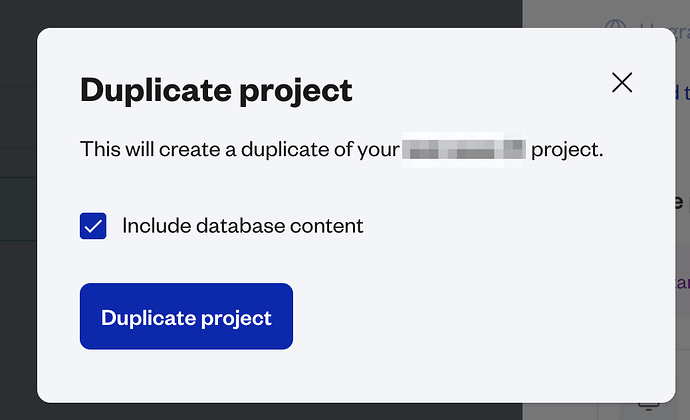Click the 'Include database content' label text
Viewport: 690px width, 420px height.
[242, 226]
